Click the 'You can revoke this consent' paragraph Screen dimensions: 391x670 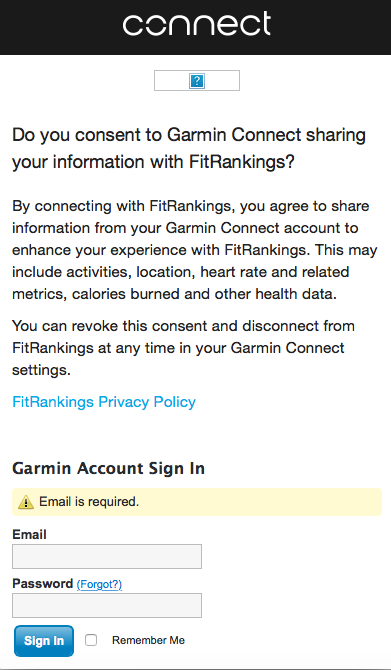[183, 348]
